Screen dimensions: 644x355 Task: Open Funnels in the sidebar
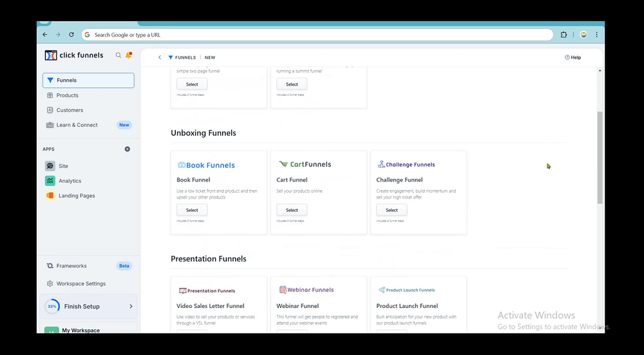pyautogui.click(x=88, y=80)
